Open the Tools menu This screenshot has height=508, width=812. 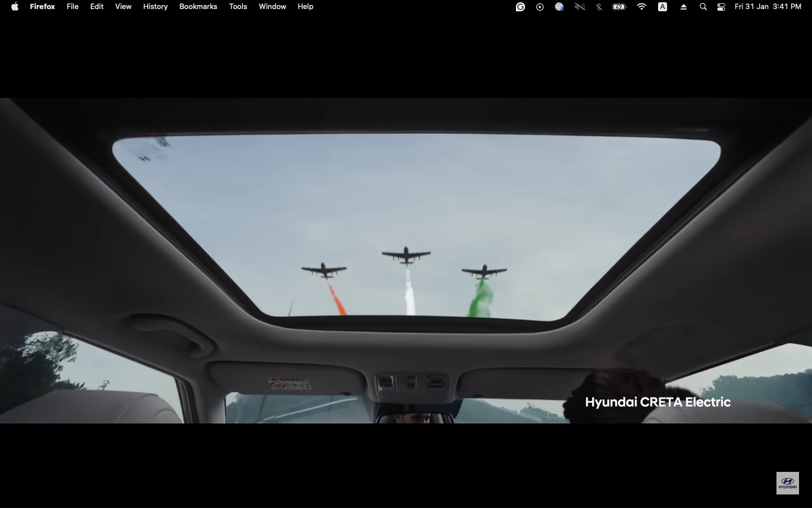point(238,7)
